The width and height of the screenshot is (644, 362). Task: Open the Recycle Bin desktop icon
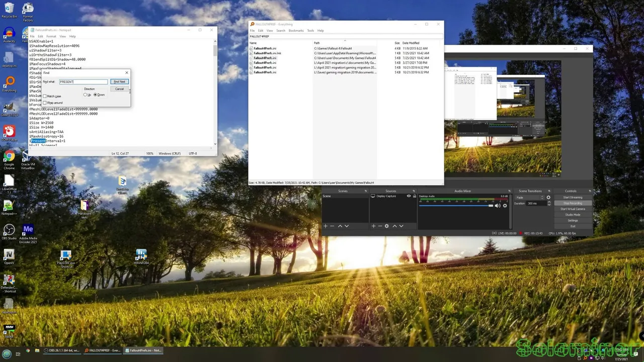click(x=9, y=10)
